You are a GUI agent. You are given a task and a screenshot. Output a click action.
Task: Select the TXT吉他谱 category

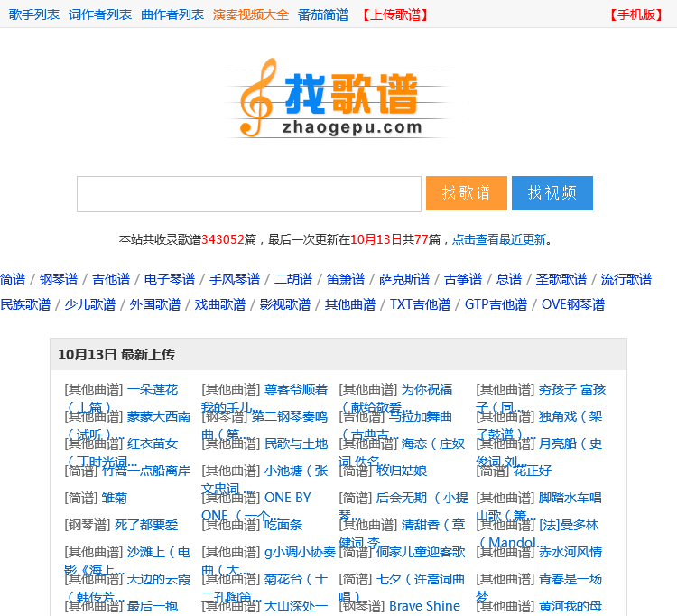pyautogui.click(x=420, y=304)
